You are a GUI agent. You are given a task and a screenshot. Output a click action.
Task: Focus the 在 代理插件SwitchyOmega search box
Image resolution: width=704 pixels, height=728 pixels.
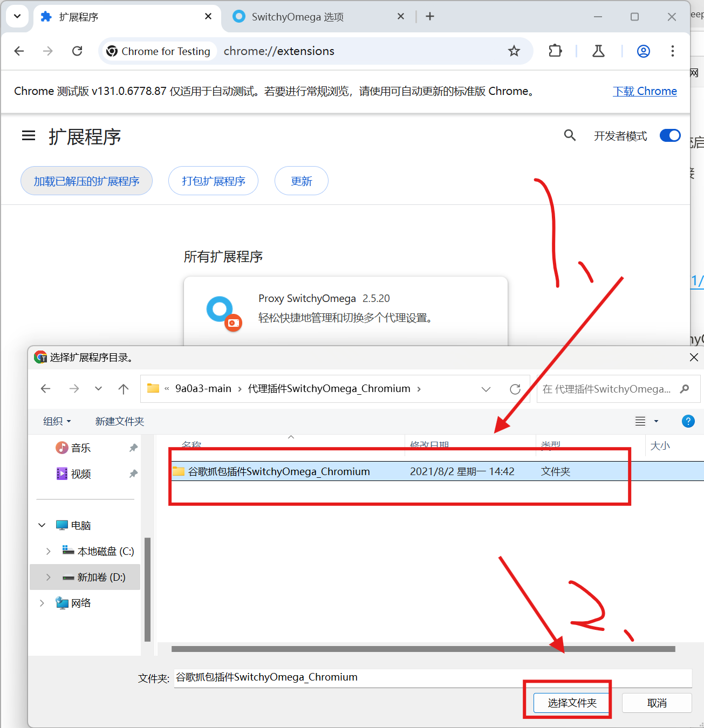pos(618,389)
